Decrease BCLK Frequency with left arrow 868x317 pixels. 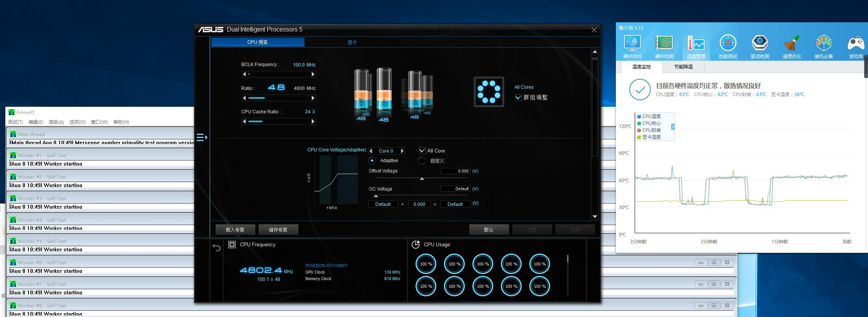coord(244,74)
